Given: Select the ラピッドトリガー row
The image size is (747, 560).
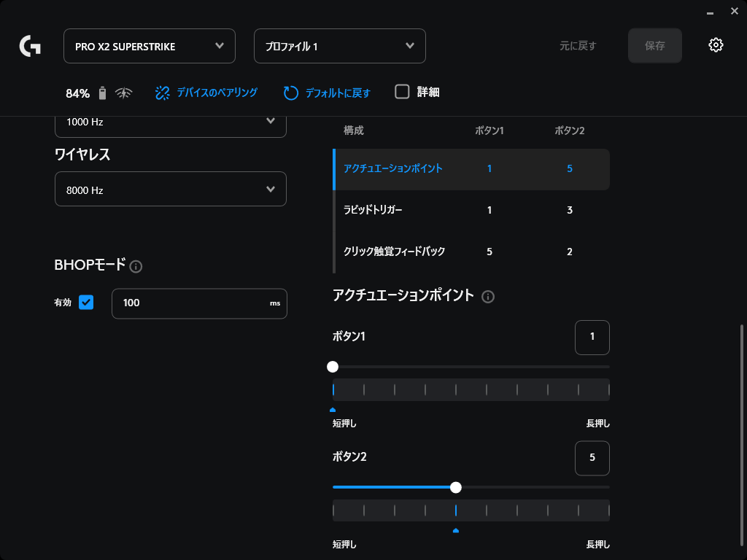Looking at the screenshot, I should pyautogui.click(x=471, y=210).
